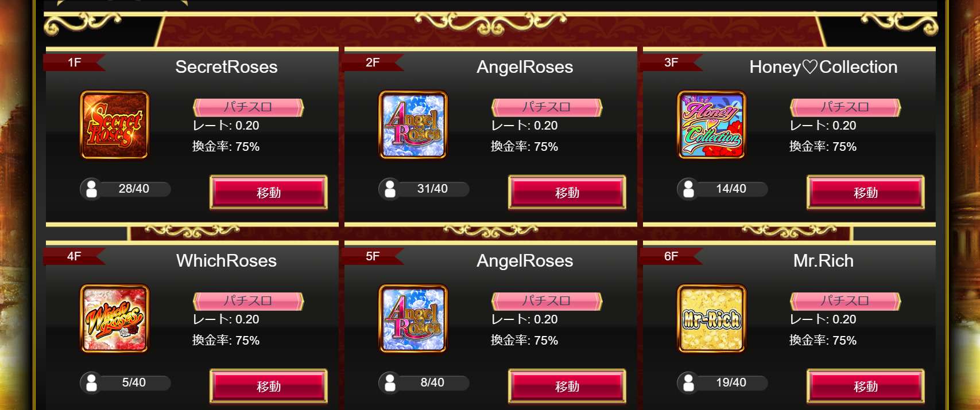Click the 14/40 occupancy indicator
The image size is (980, 410).
pos(722,189)
